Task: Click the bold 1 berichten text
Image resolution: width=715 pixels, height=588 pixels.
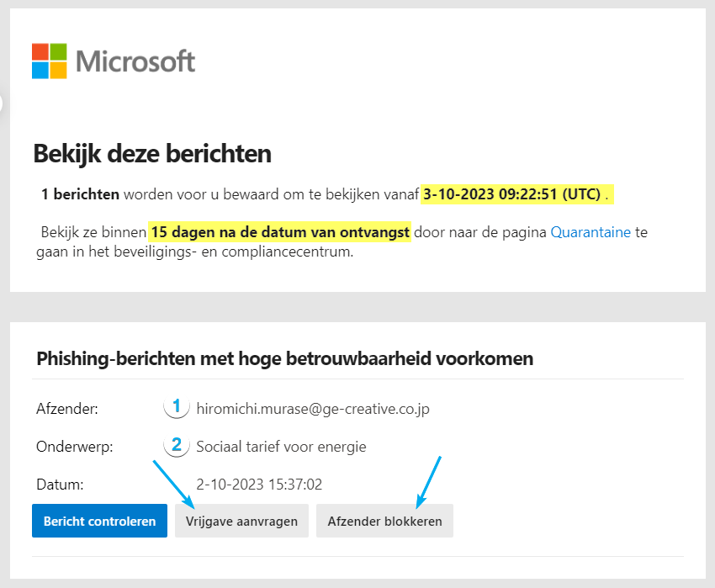Action: point(80,194)
